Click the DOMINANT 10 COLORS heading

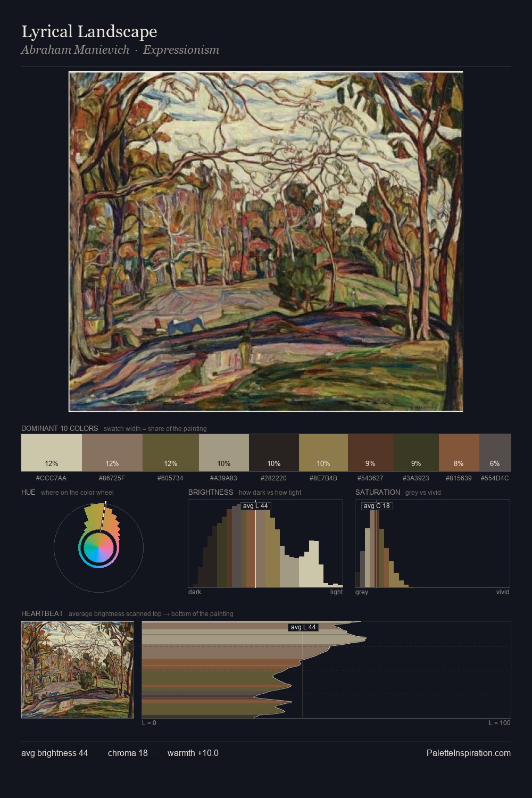[60, 428]
